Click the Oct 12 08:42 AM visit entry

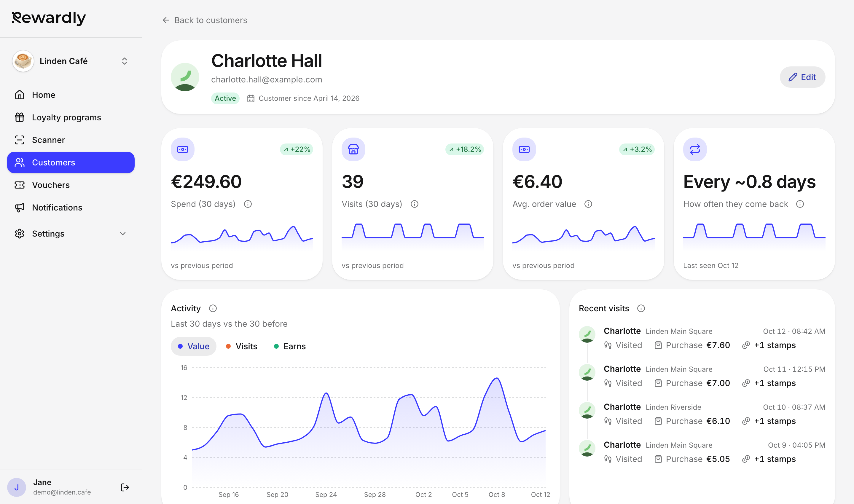[702, 338]
